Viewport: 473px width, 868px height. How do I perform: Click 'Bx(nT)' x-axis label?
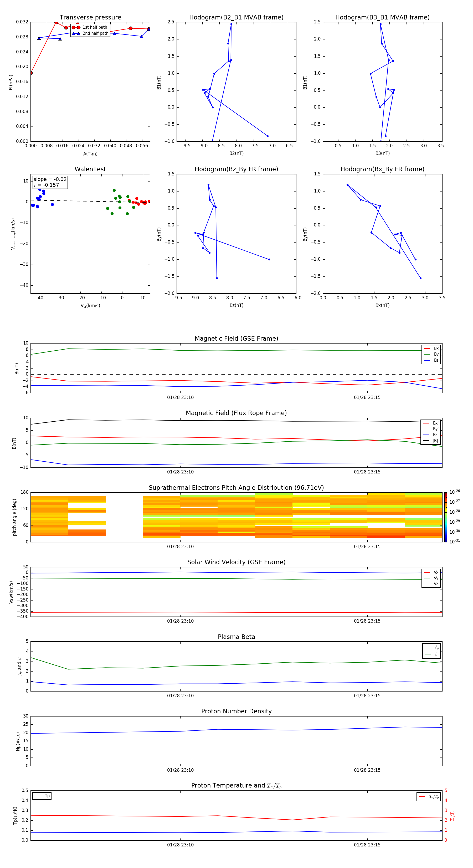[382, 305]
